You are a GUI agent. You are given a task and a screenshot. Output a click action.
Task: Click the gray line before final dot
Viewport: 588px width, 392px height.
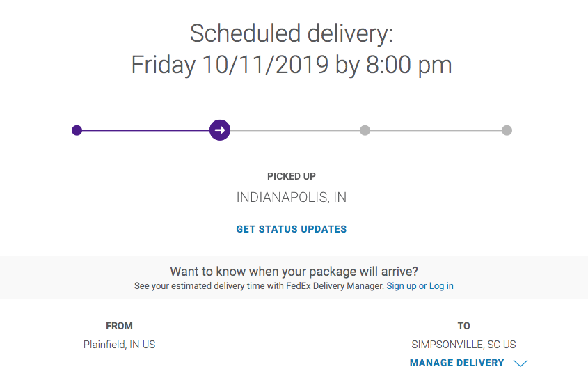pyautogui.click(x=436, y=130)
